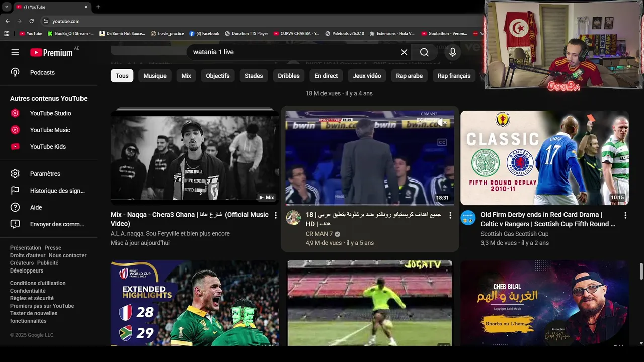Viewport: 644px width, 362px height.
Task: Run search with magnifier button
Action: pos(424,52)
